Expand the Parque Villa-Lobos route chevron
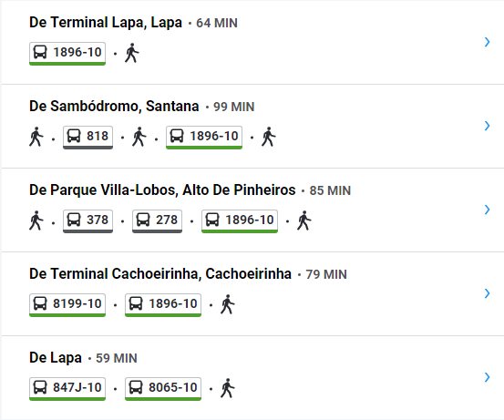 coord(488,210)
